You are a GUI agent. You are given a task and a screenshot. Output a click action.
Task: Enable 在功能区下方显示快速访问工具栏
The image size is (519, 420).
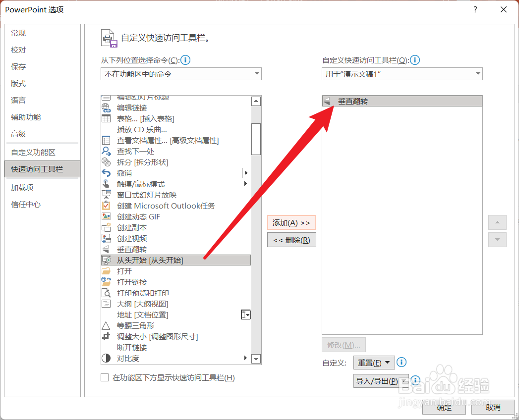(x=105, y=378)
